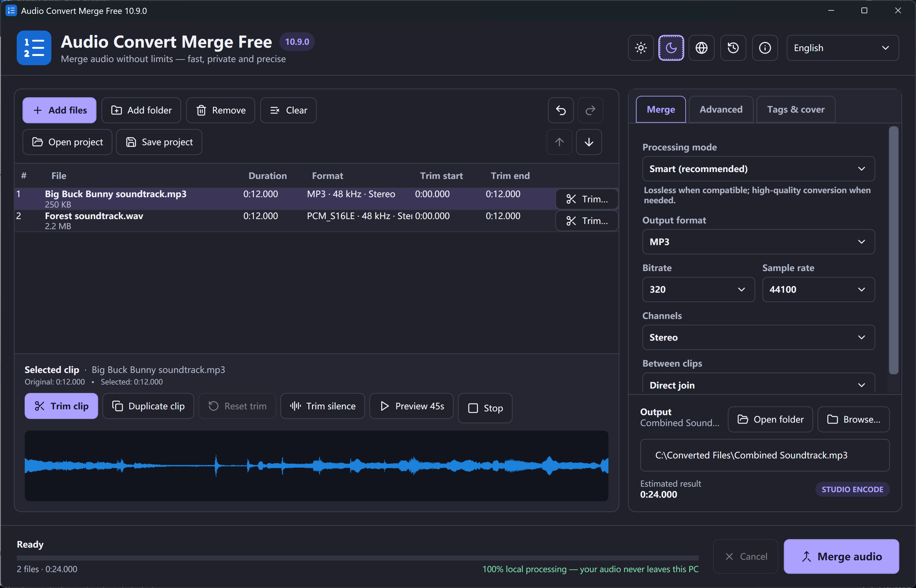Image resolution: width=916 pixels, height=588 pixels.
Task: Click the redo arrow icon
Action: [590, 110]
